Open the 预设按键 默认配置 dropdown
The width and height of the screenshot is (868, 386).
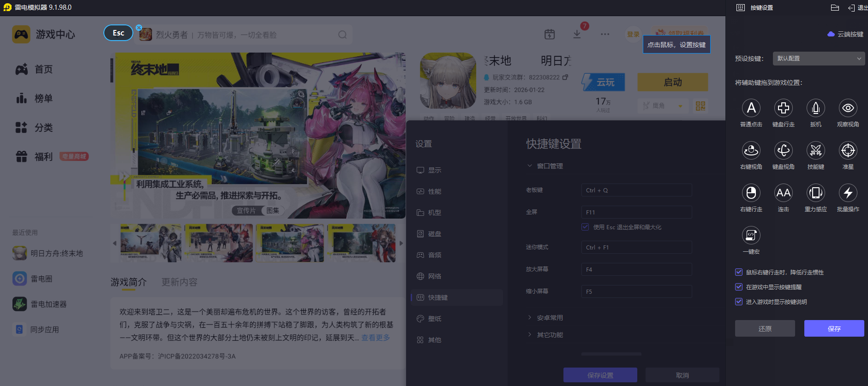click(x=819, y=59)
